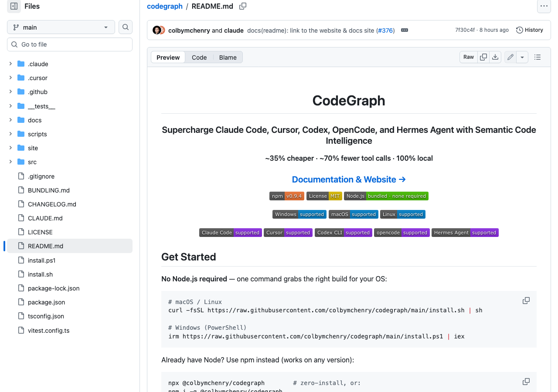Open pull request #376 link
This screenshot has width=558, height=392.
click(x=385, y=30)
